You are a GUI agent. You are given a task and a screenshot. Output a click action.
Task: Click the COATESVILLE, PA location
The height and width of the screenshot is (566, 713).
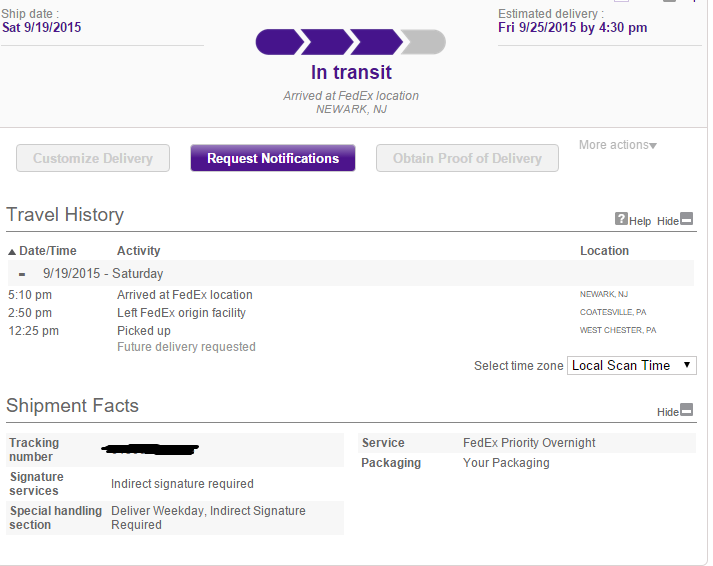click(613, 313)
